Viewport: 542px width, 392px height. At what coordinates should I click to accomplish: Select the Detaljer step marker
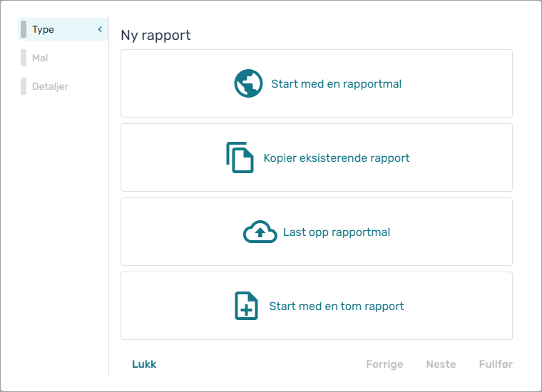tap(24, 86)
